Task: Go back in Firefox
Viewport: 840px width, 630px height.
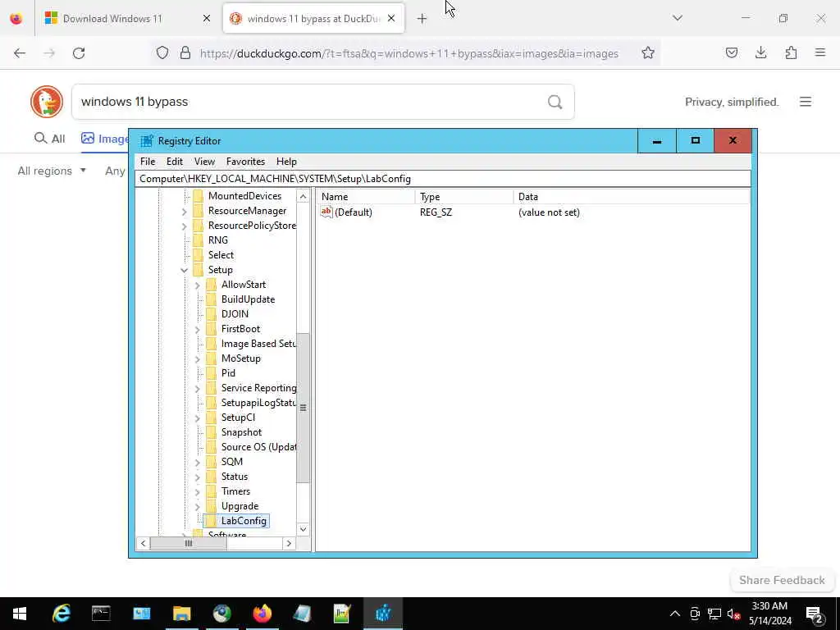Action: [x=20, y=53]
